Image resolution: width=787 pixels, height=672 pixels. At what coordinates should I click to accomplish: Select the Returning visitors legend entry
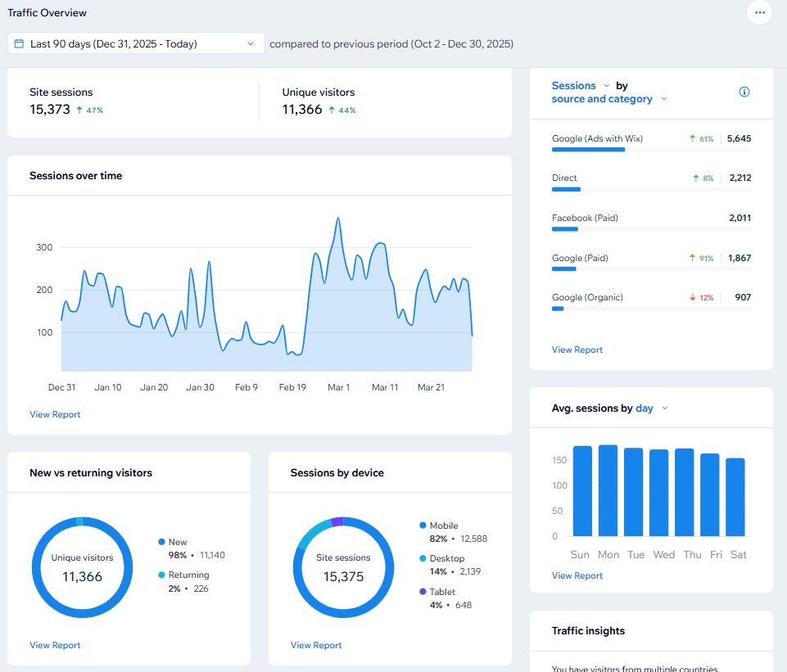pos(183,581)
